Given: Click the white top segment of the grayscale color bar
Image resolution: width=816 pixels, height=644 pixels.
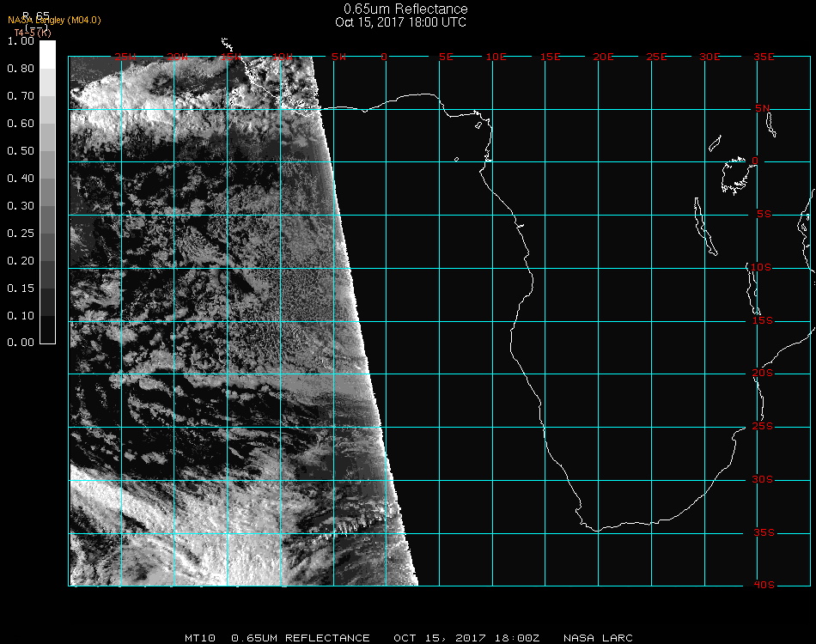Looking at the screenshot, I should coord(47,55).
